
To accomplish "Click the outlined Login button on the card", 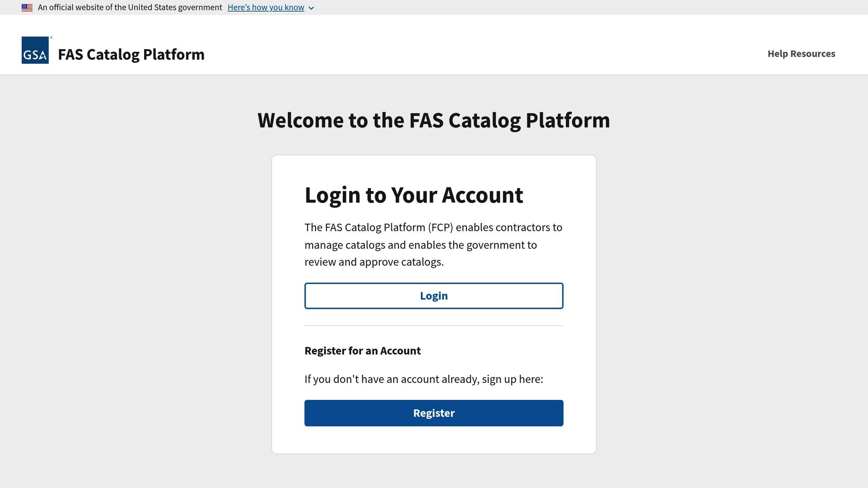I will [433, 296].
